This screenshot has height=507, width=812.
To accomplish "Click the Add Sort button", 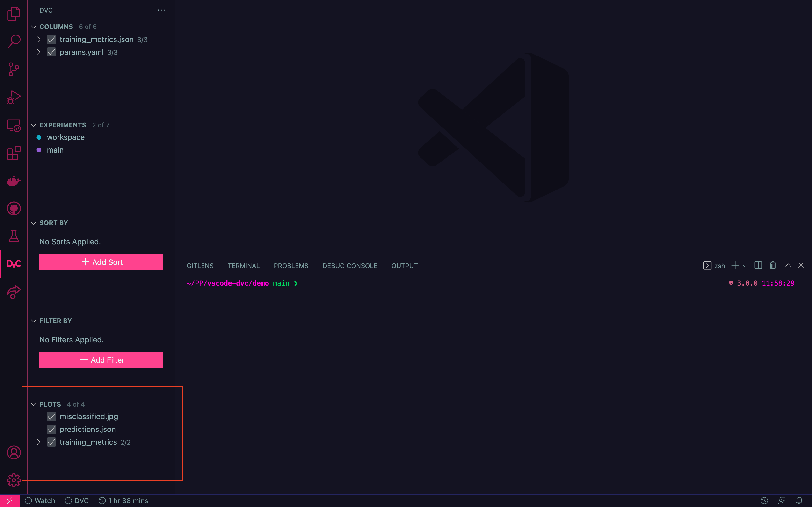I will pos(101,262).
